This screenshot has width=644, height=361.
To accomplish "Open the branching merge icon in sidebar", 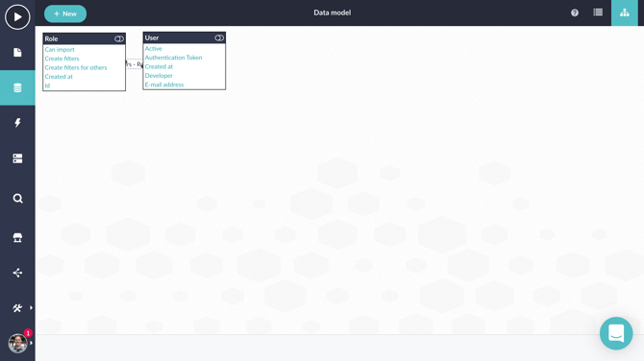I will [x=17, y=273].
